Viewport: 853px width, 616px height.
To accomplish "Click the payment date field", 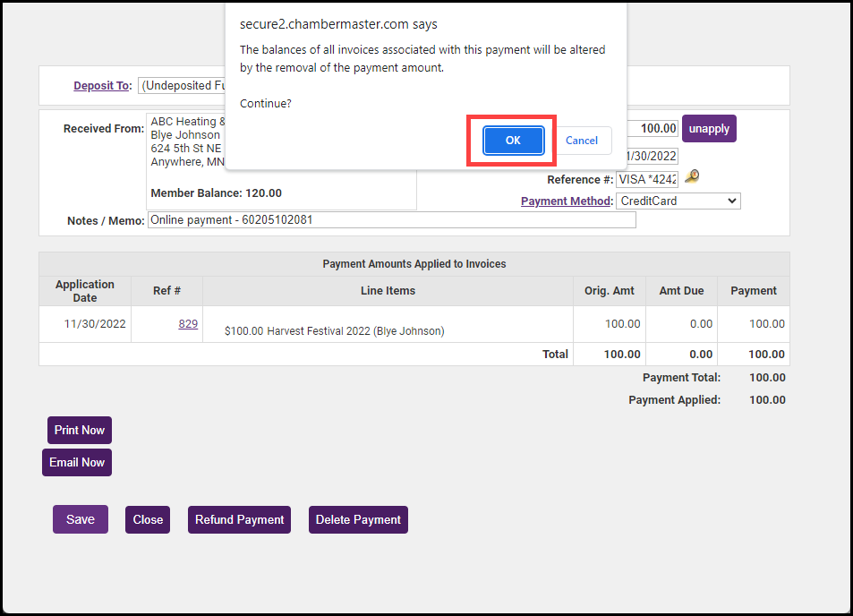I will click(x=653, y=156).
